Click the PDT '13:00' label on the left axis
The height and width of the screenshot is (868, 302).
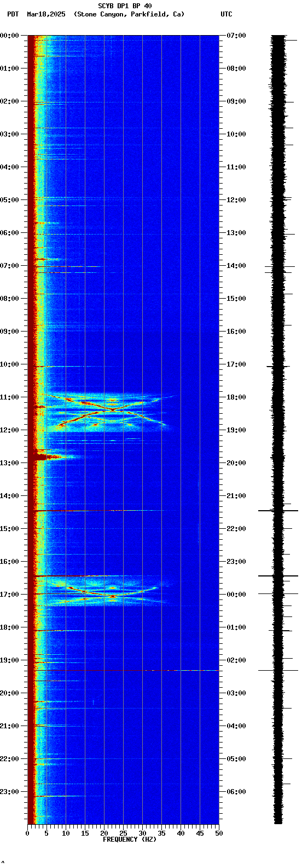[x=10, y=463]
